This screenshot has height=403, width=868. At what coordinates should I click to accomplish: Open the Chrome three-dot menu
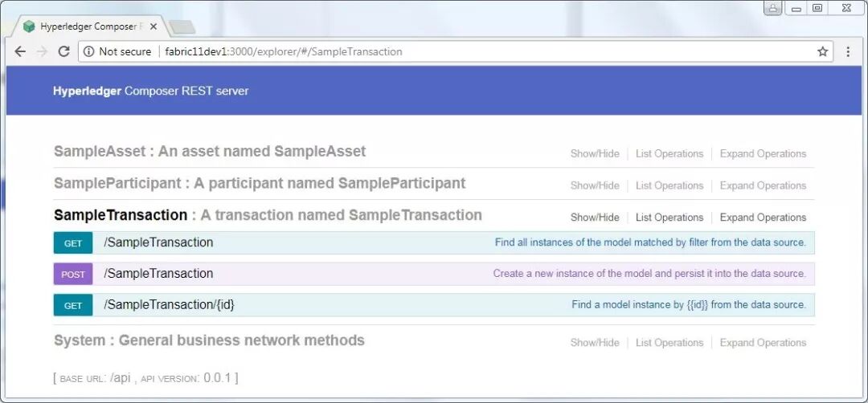pos(848,51)
